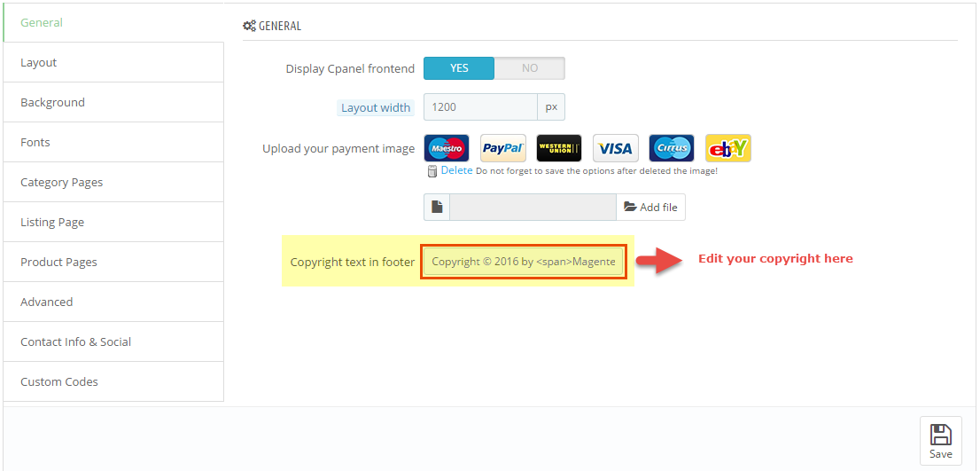
Task: Click the Copyright text in footer field
Action: (x=524, y=262)
